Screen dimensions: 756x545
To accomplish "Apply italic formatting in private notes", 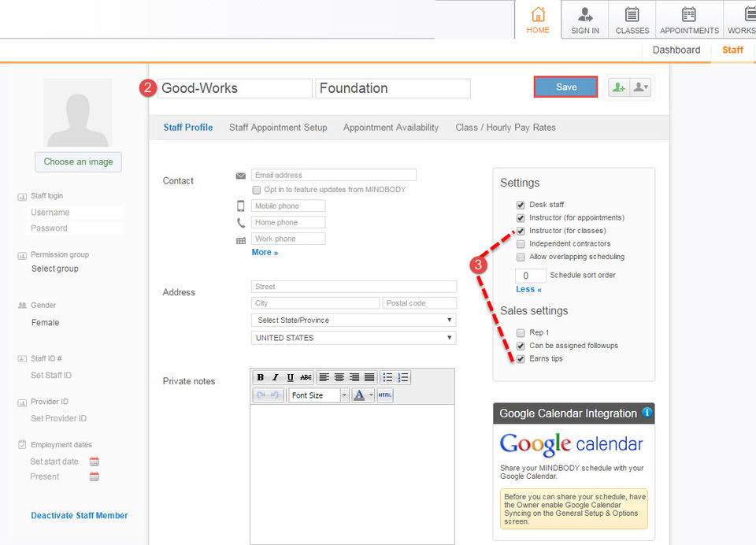I will 276,377.
